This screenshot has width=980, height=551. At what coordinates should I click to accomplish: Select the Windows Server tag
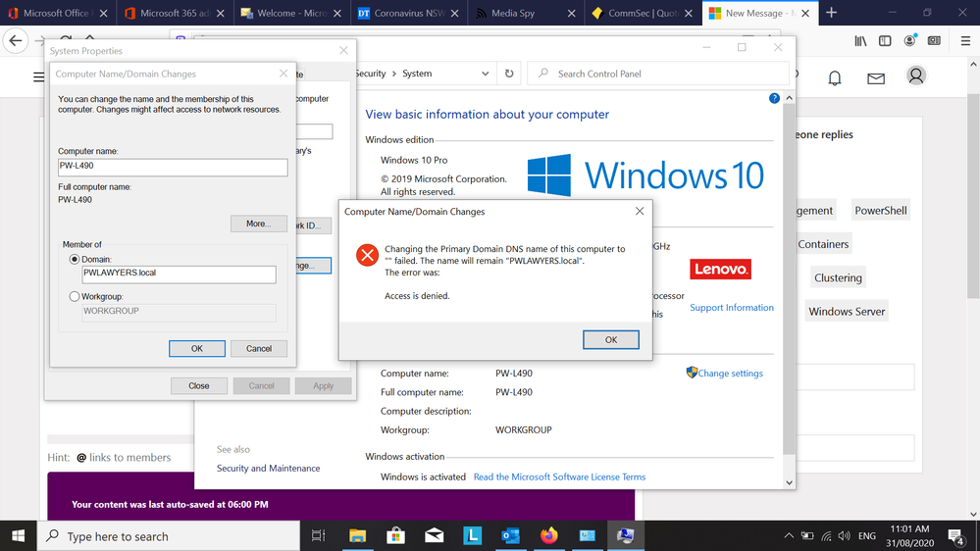pos(847,312)
